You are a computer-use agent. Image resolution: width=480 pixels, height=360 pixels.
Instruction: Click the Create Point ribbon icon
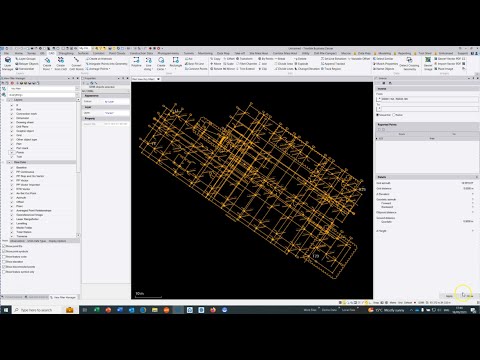coord(47,63)
